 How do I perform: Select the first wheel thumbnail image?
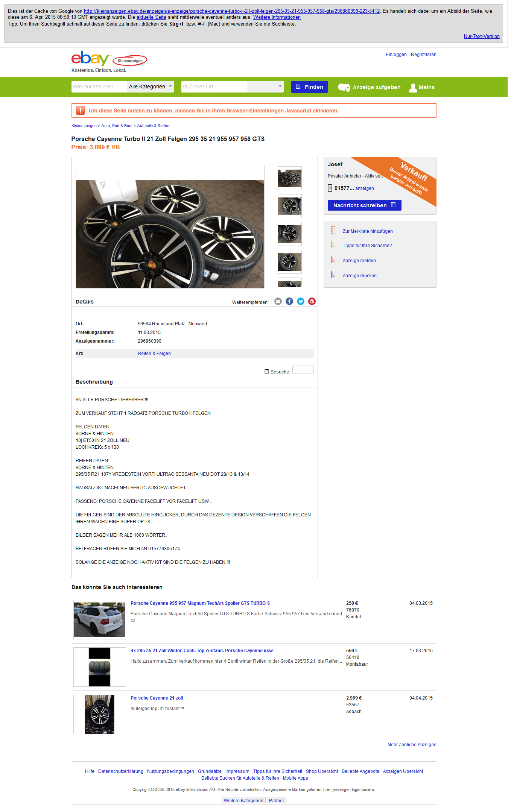290,178
